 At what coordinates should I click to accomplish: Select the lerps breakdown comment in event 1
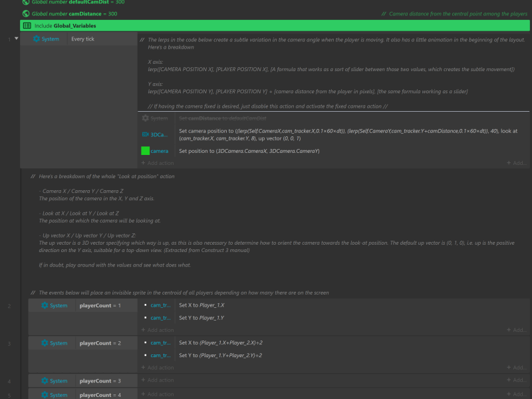[x=334, y=72]
